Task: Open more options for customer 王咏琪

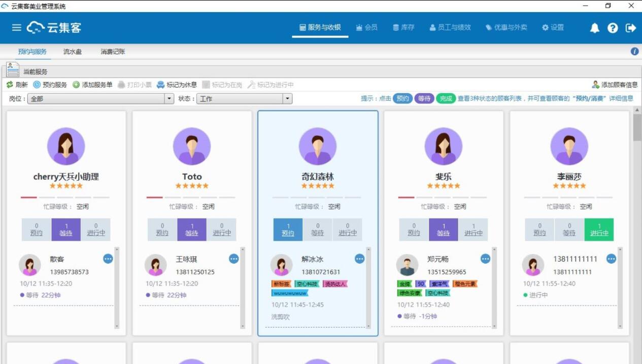Action: coord(234,259)
